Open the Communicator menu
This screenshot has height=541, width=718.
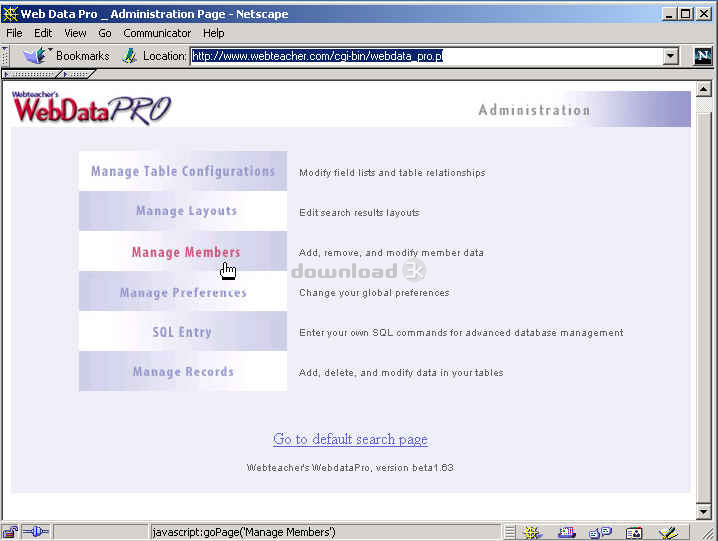tap(157, 33)
